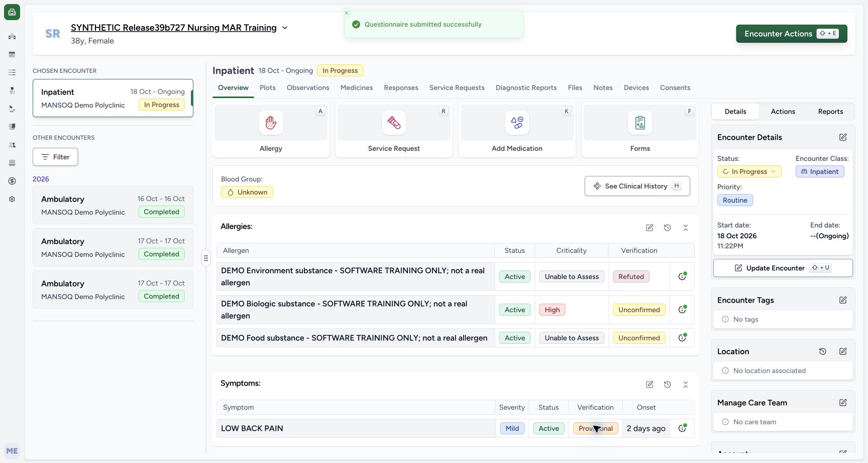868x463 pixels.
Task: Open Location history icon
Action: coord(823,351)
